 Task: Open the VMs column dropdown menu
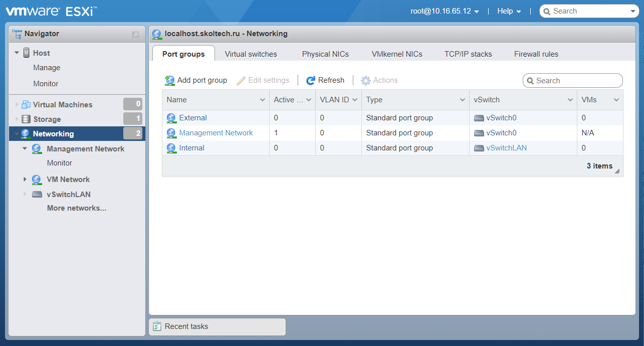click(616, 100)
